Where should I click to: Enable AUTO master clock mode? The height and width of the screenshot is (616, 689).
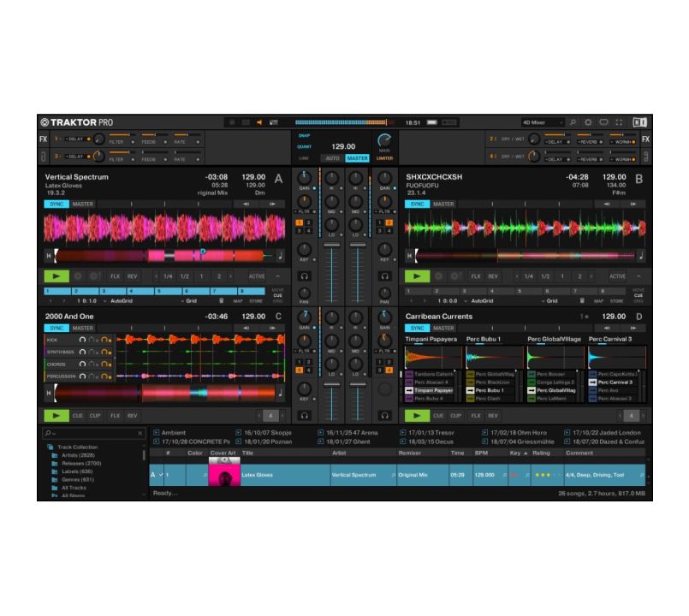point(332,158)
